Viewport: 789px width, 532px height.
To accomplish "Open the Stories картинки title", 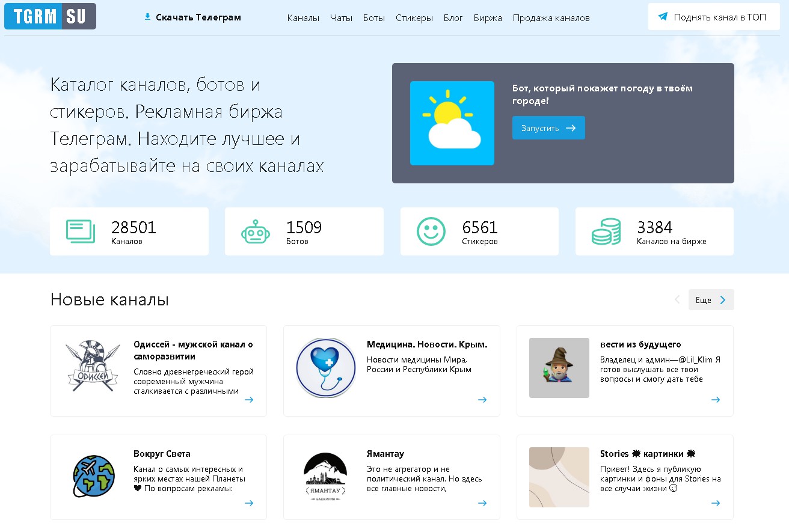I will [x=648, y=454].
